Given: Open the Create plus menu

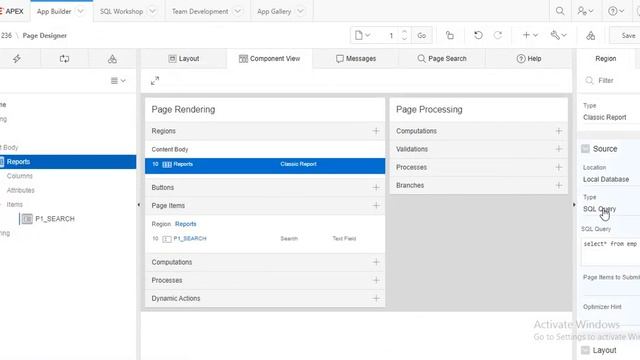Looking at the screenshot, I should point(530,36).
